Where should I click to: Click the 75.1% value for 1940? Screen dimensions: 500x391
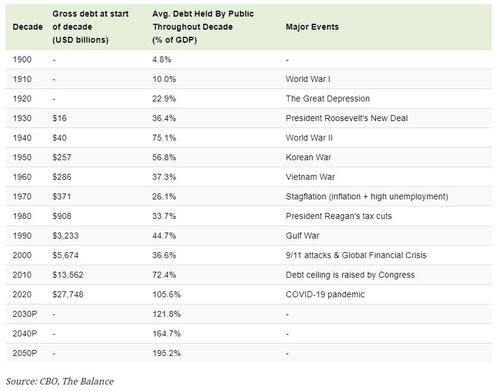pyautogui.click(x=164, y=138)
